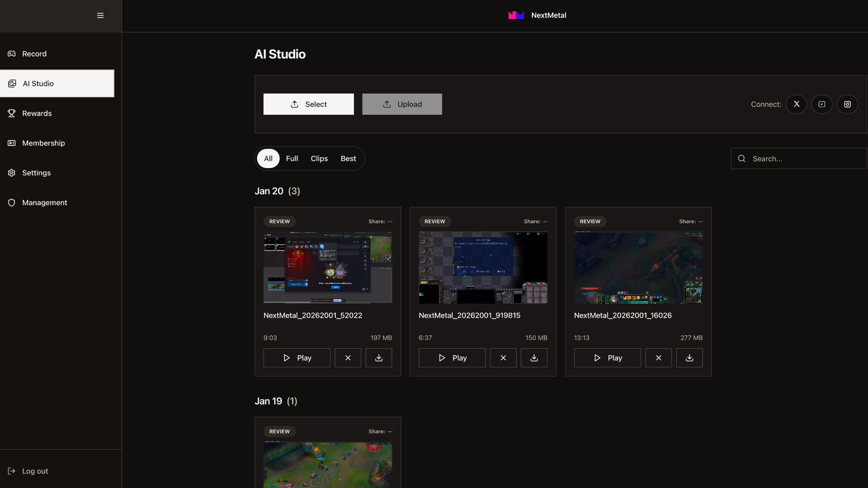Delete the NextMetal_20262001_919815 video
This screenshot has height=488, width=868.
503,357
